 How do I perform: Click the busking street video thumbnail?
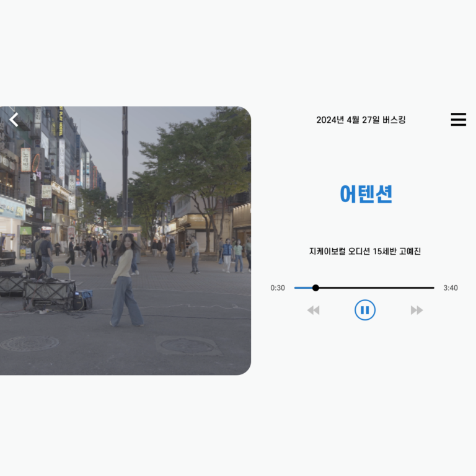click(125, 240)
